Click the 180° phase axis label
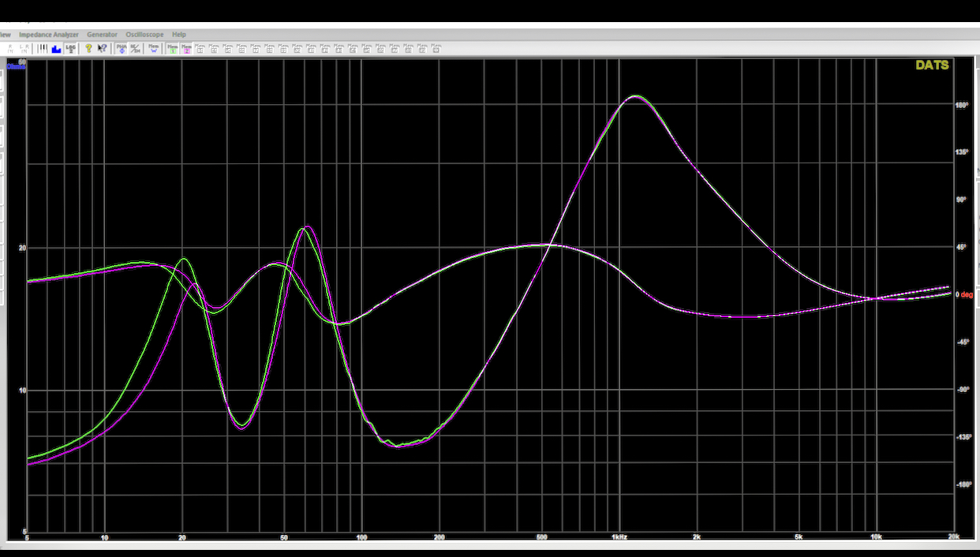The height and width of the screenshot is (557, 980). pyautogui.click(x=962, y=105)
